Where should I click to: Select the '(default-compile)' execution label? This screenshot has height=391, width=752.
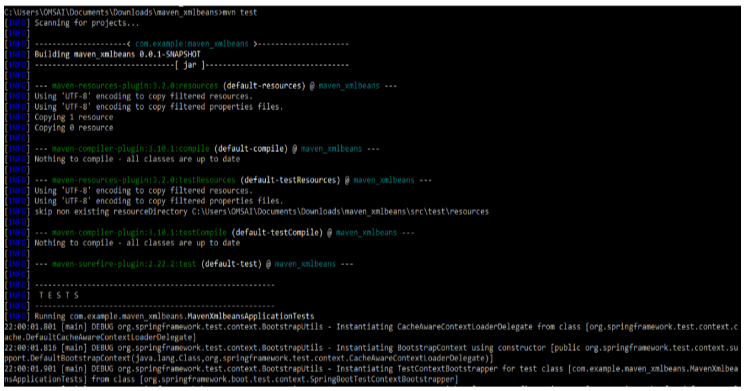pyautogui.click(x=251, y=149)
